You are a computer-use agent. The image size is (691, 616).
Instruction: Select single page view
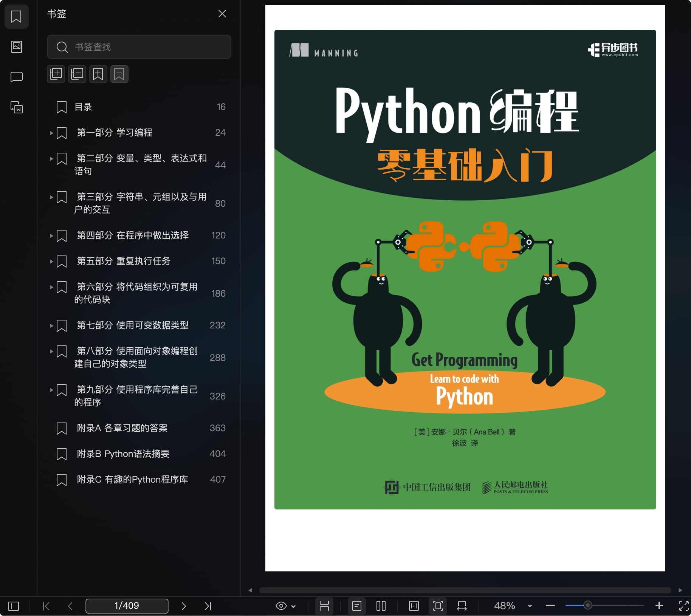coord(357,606)
